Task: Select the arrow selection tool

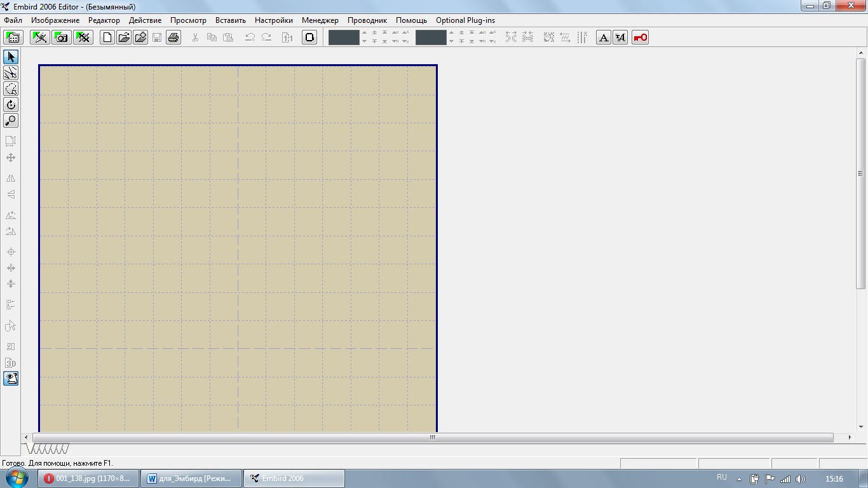Action: pyautogui.click(x=11, y=57)
